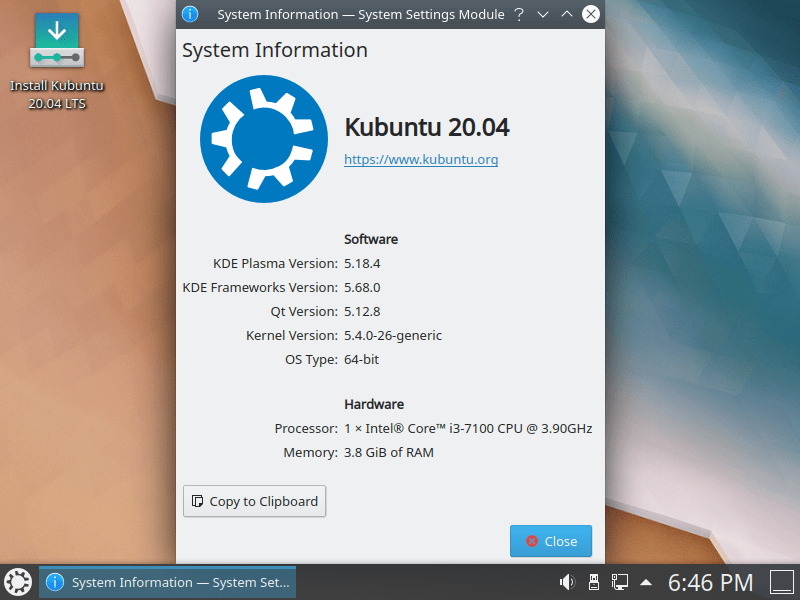Click the blue Close button
The width and height of the screenshot is (800, 600).
point(551,541)
